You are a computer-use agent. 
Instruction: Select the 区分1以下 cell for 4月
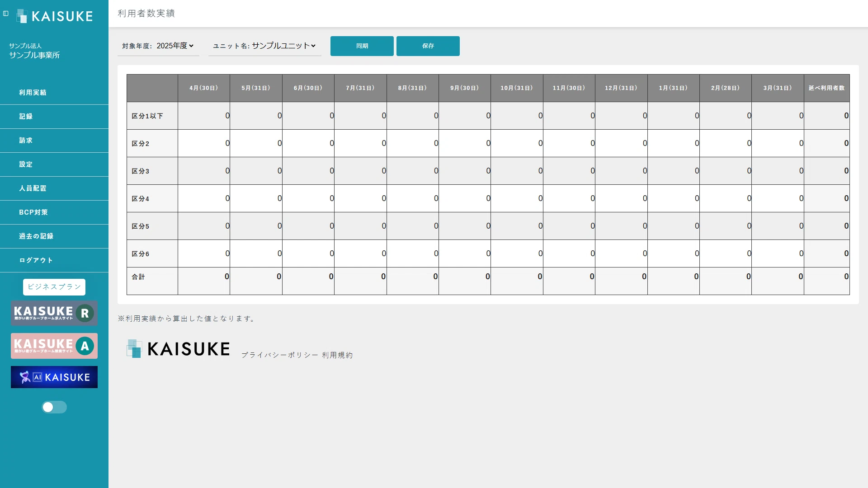pyautogui.click(x=204, y=116)
